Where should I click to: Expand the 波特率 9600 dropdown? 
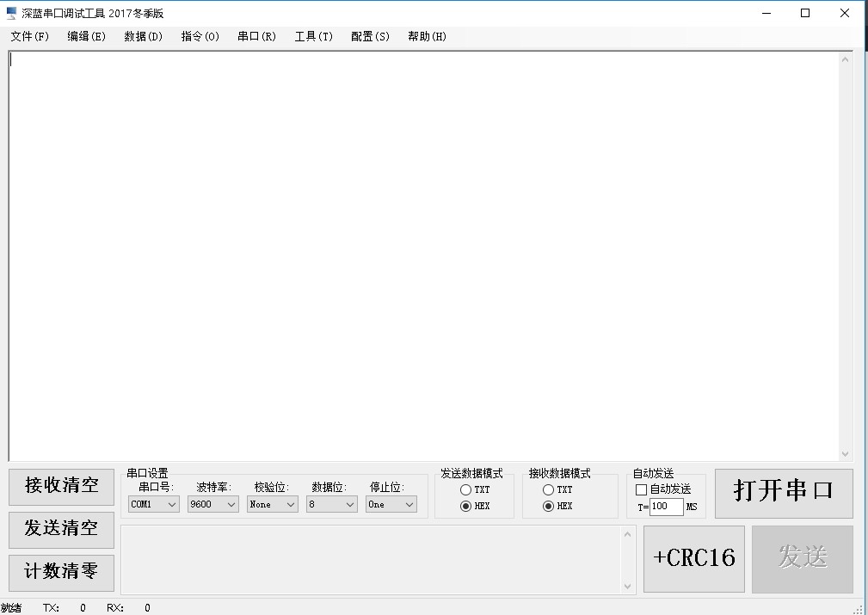pos(213,504)
